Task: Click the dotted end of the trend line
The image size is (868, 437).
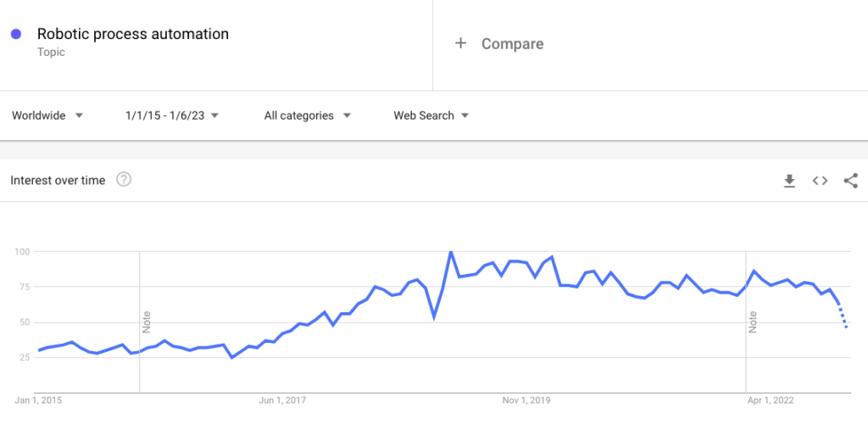Action: click(844, 318)
